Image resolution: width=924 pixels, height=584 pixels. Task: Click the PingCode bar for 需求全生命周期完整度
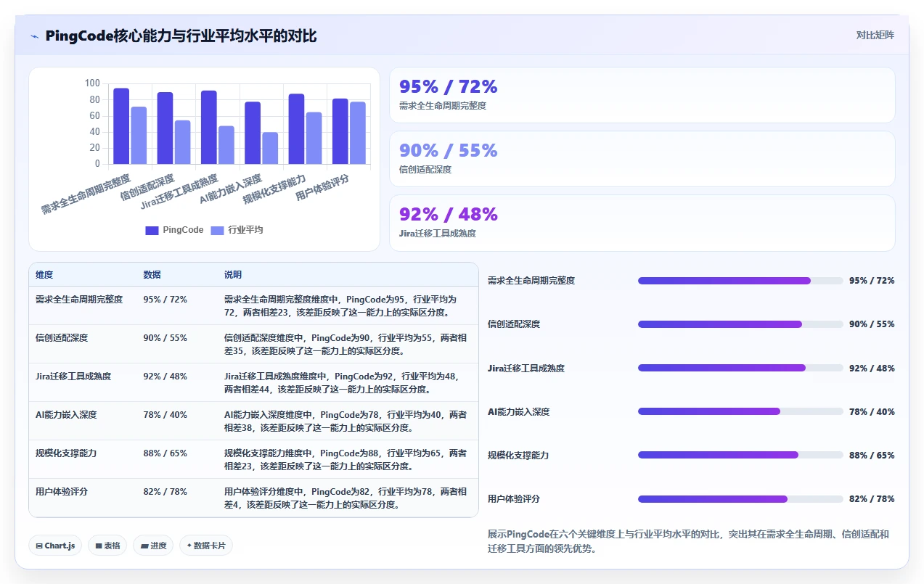click(x=121, y=126)
